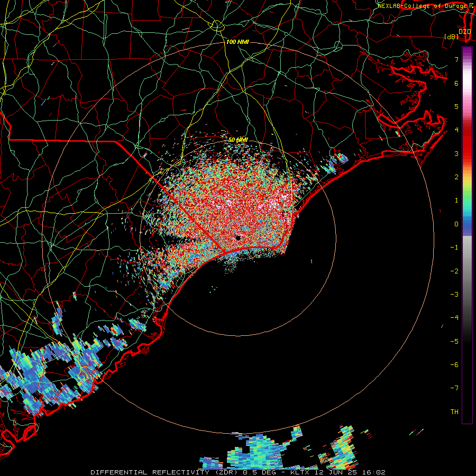Click the -4 value on the color scale
The height and width of the screenshot is (476, 476).
(x=454, y=317)
